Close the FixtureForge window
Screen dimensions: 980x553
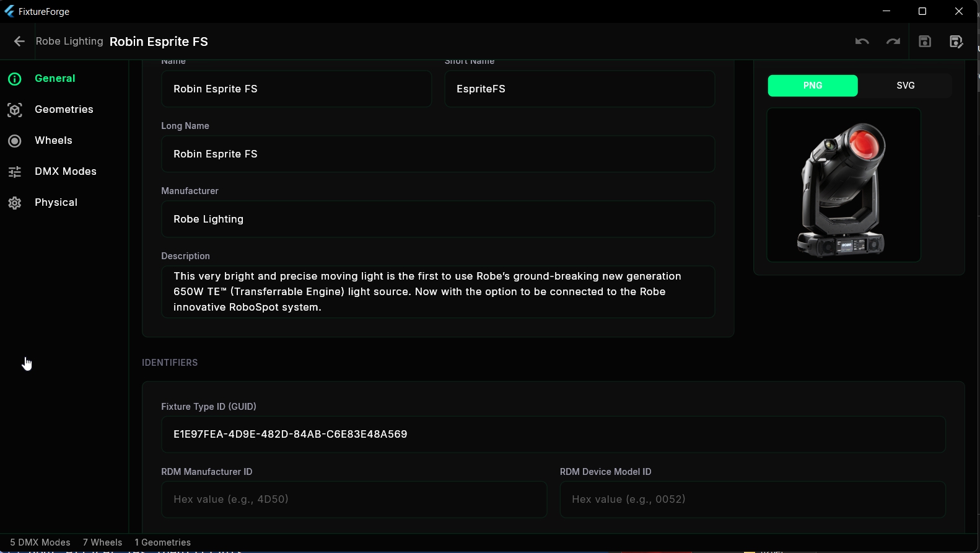click(959, 11)
